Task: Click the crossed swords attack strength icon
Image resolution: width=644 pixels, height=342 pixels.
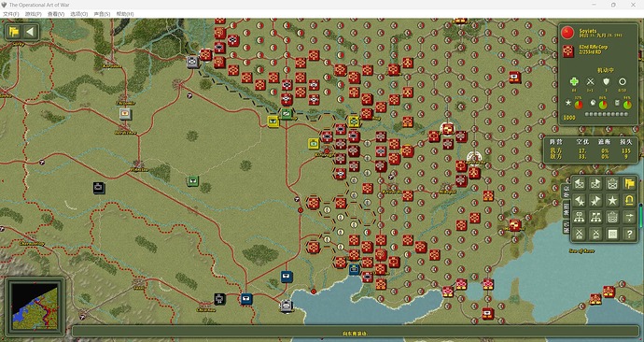Action: tap(590, 82)
